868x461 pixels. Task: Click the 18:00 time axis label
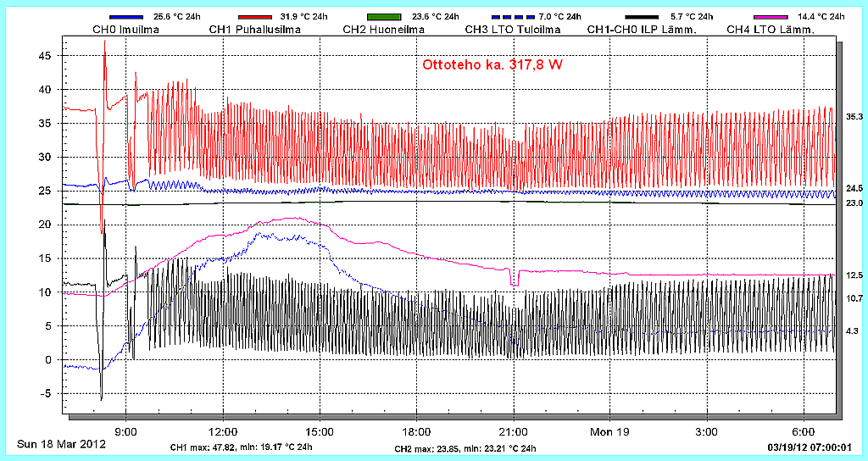(x=417, y=431)
